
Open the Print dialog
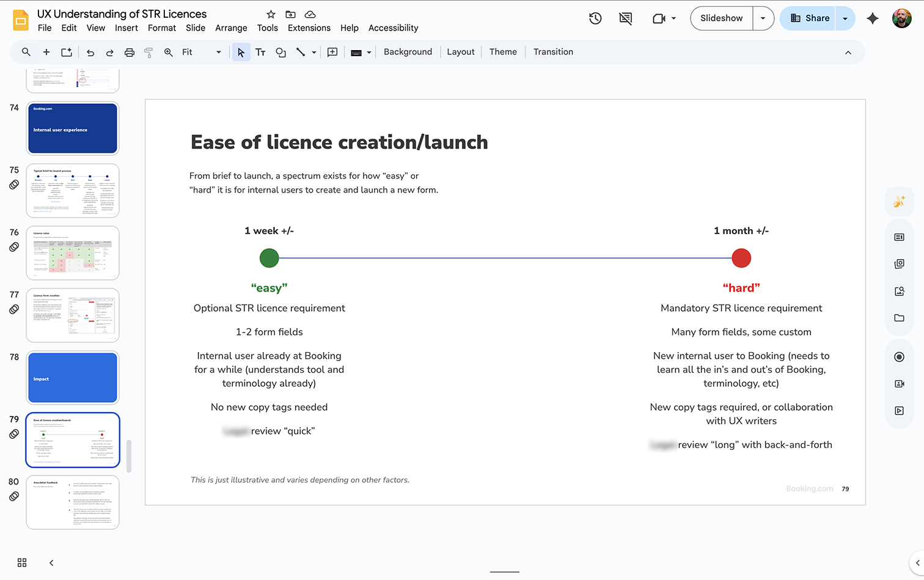tap(129, 52)
